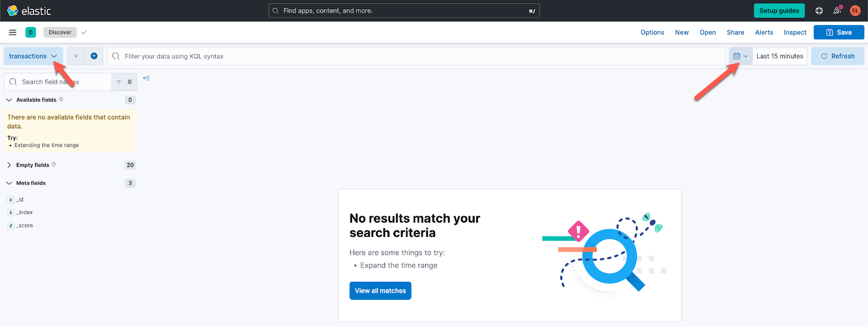The width and height of the screenshot is (868, 327).
Task: Open the Inspect menu item
Action: 795,33
